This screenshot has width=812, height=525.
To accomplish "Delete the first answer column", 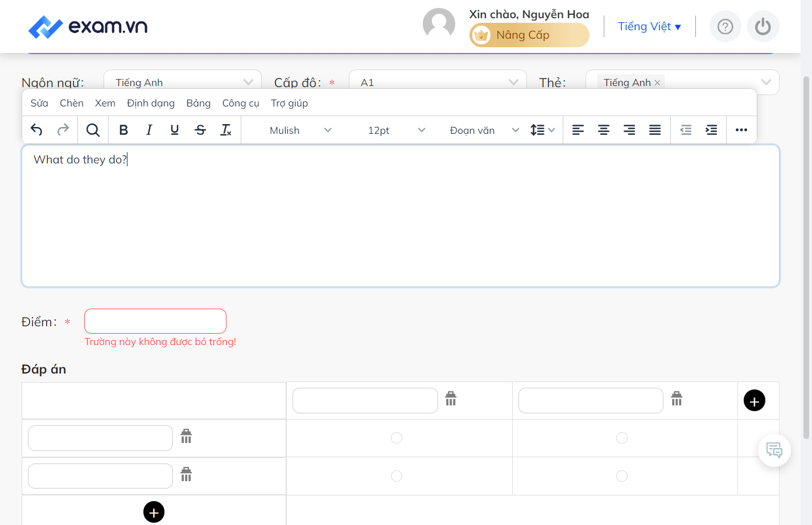I will pos(451,399).
